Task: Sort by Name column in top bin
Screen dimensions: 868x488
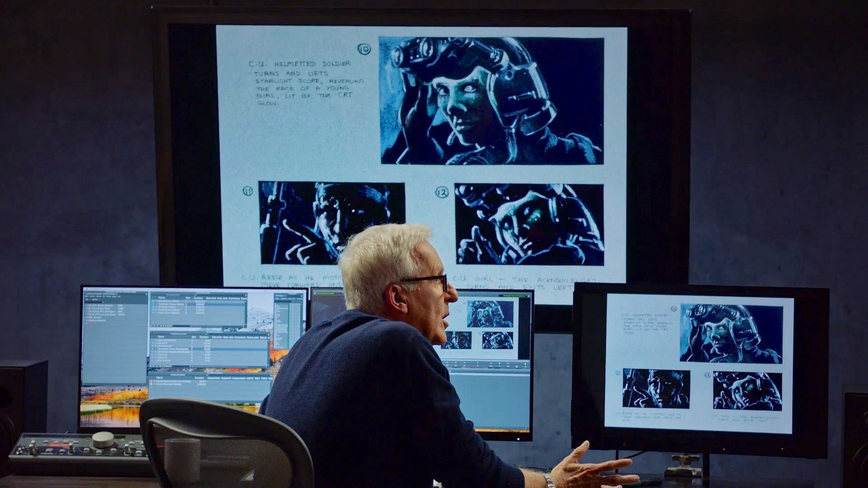Action: pos(161,298)
